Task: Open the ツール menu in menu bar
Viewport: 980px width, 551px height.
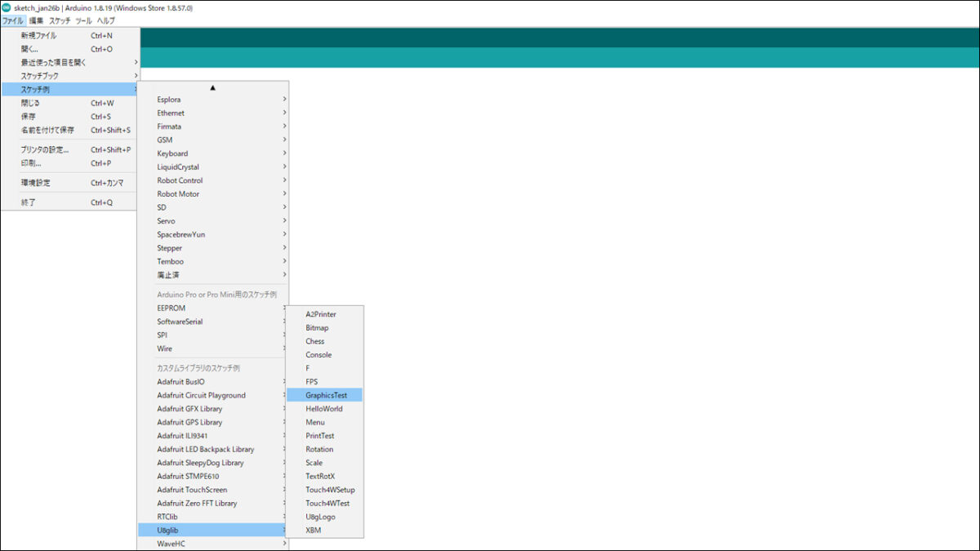Action: [83, 20]
